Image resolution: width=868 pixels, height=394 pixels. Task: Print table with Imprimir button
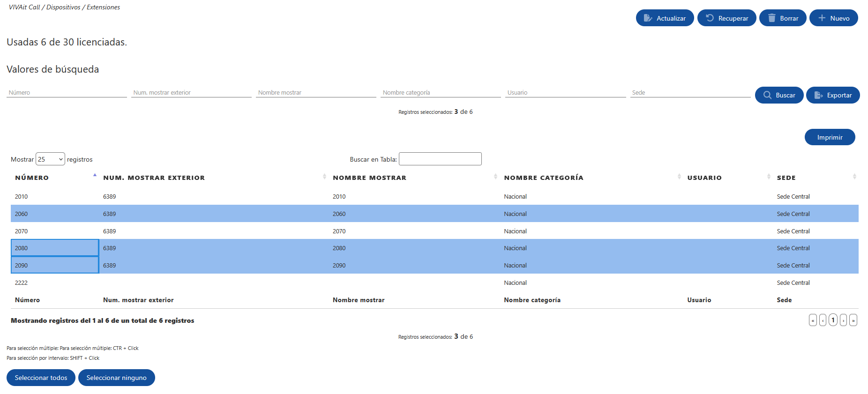830,137
